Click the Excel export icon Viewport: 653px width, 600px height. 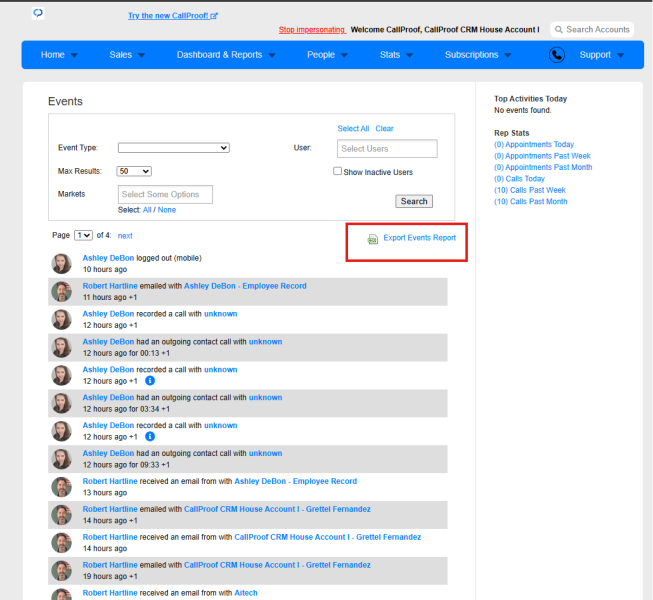372,239
